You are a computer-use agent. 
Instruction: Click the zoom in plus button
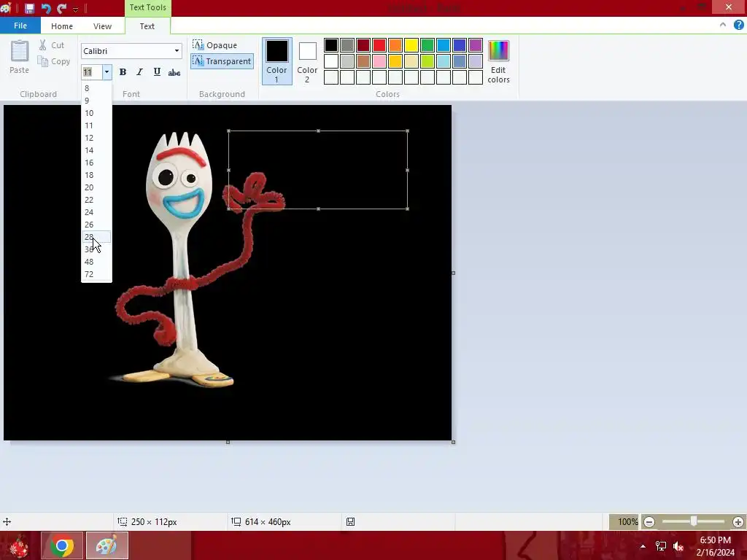click(738, 522)
